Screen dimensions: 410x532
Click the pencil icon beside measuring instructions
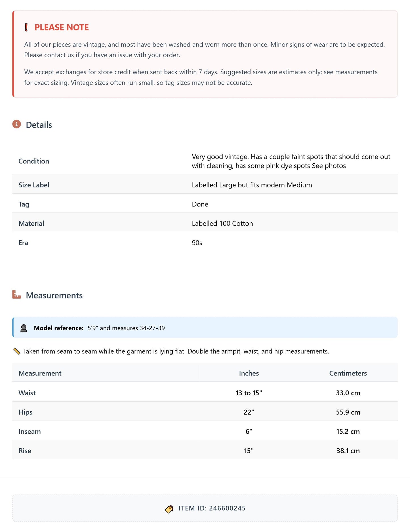click(17, 351)
